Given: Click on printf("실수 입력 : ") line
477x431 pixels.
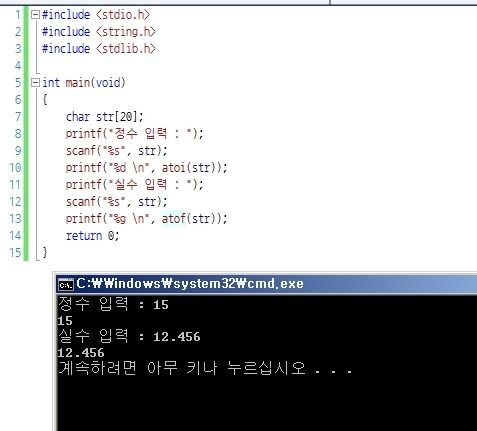Looking at the screenshot, I should (135, 185).
